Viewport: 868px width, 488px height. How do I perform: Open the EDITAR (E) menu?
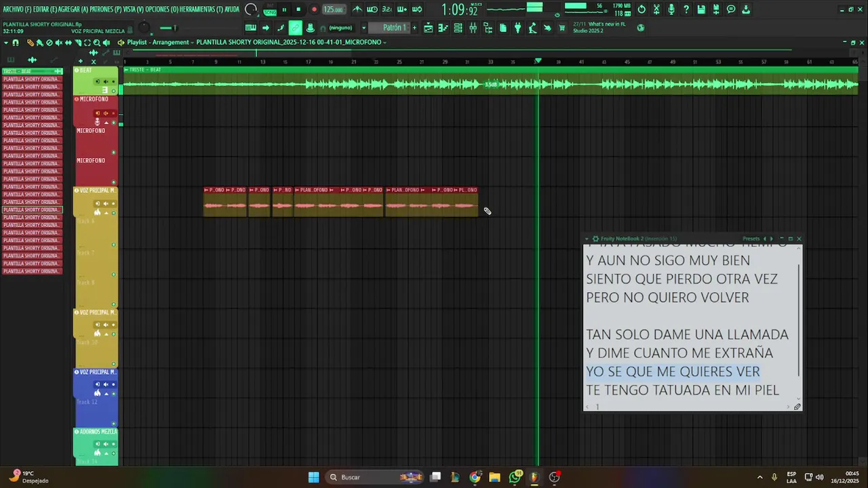point(44,9)
